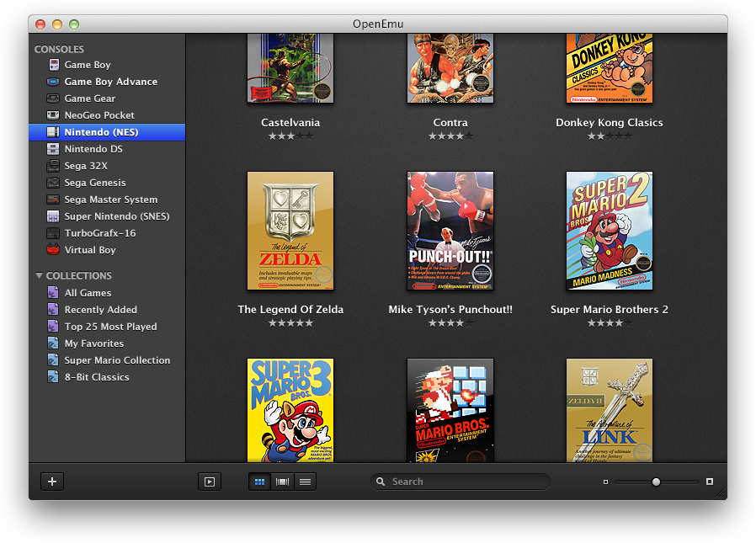The width and height of the screenshot is (756, 543).
Task: Switch to list view
Action: 305,482
